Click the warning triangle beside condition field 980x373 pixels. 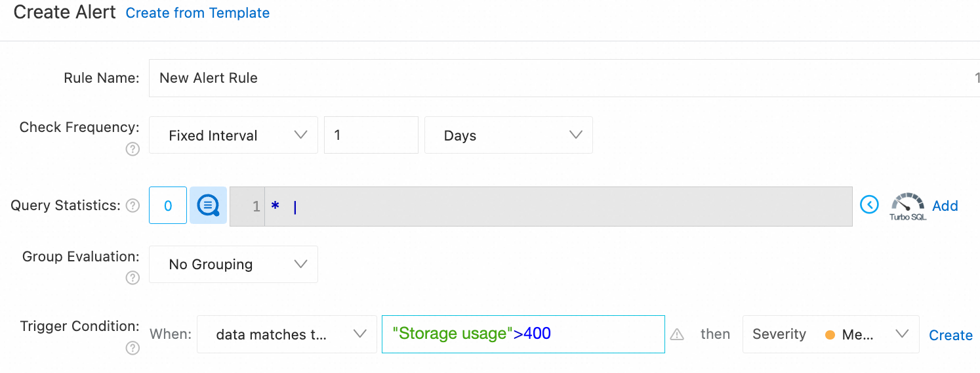point(677,335)
